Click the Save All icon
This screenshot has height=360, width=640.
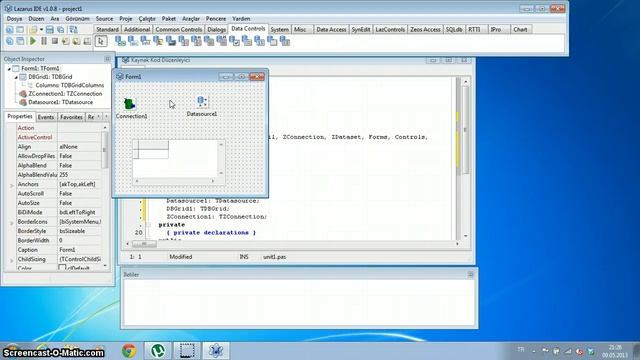tap(61, 29)
